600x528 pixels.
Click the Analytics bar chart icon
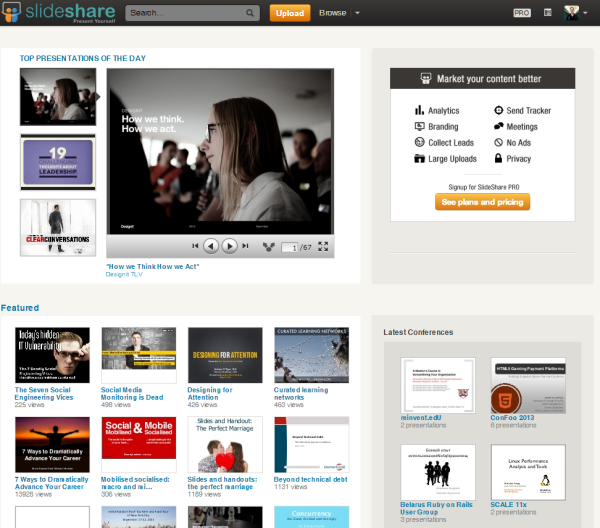coord(419,110)
